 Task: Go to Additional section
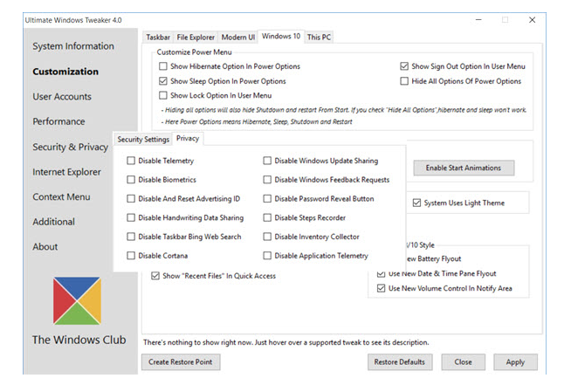pyautogui.click(x=53, y=222)
